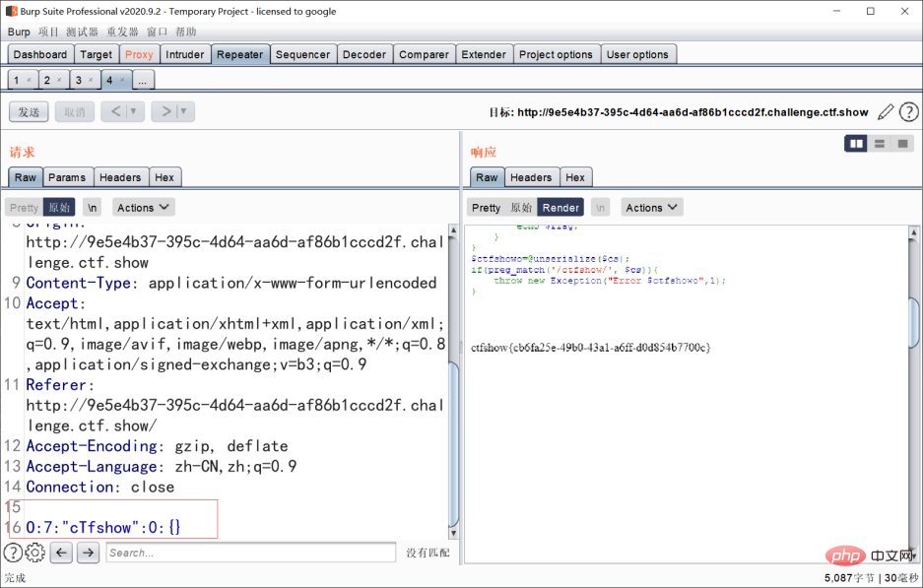This screenshot has width=923, height=588.
Task: Select side-by-side split layout icon
Action: 856,144
